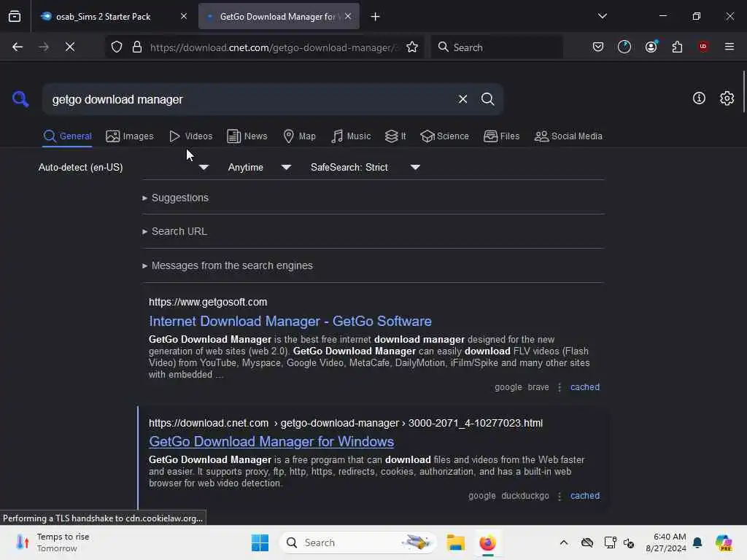
Task: Submit search with magnifier button
Action: click(487, 99)
